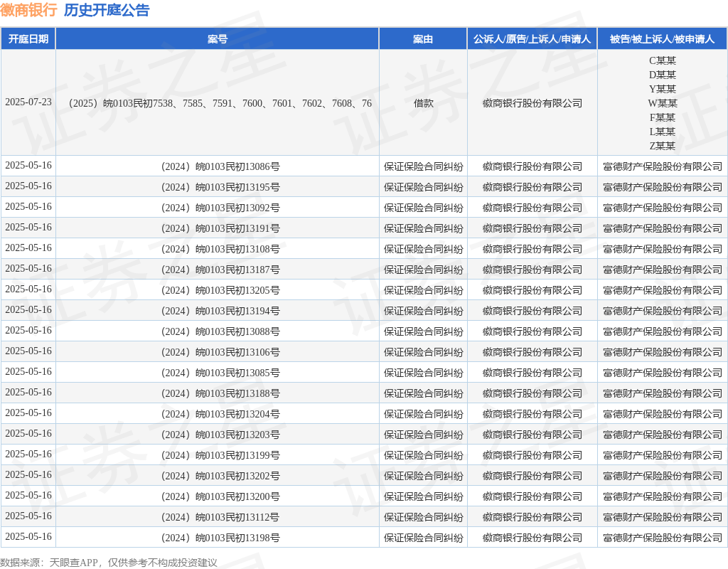Select case number starting (2025)皖0103民初7538
Image resolution: width=728 pixels, height=569 pixels.
[220, 103]
